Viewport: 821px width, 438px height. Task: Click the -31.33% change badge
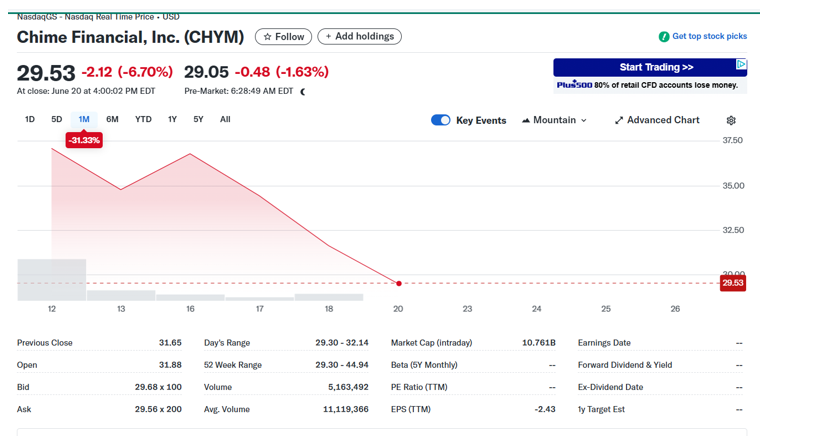[84, 140]
